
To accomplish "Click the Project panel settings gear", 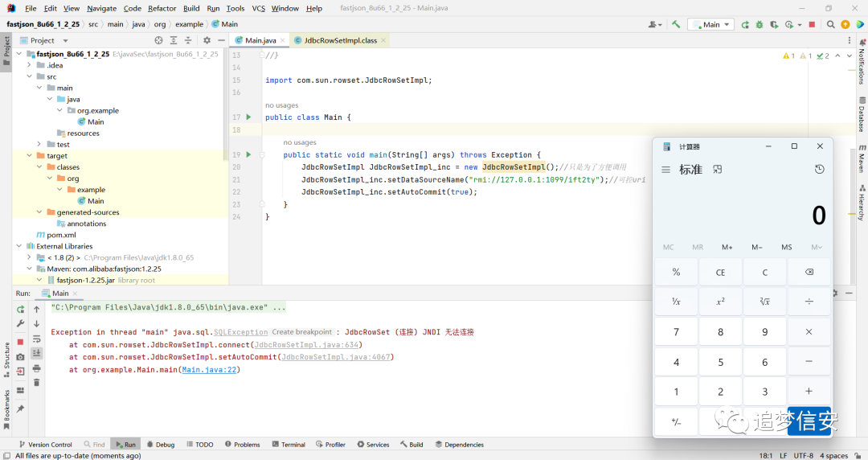I will [207, 40].
